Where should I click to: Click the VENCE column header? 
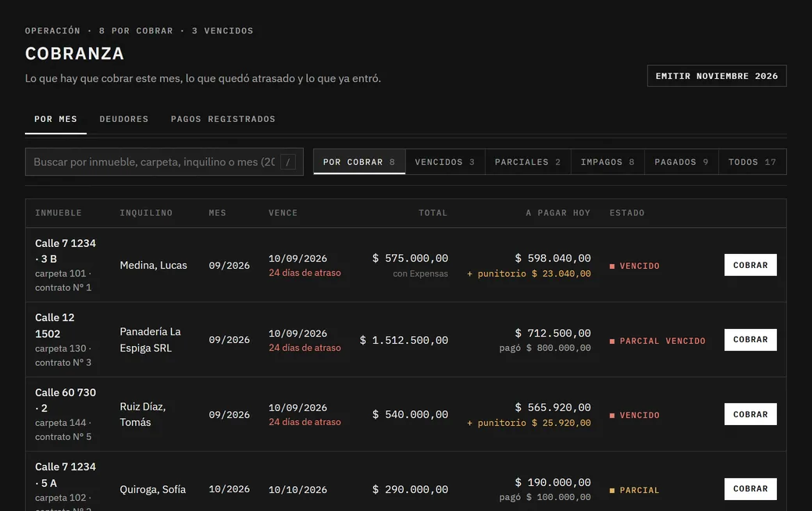tap(283, 213)
